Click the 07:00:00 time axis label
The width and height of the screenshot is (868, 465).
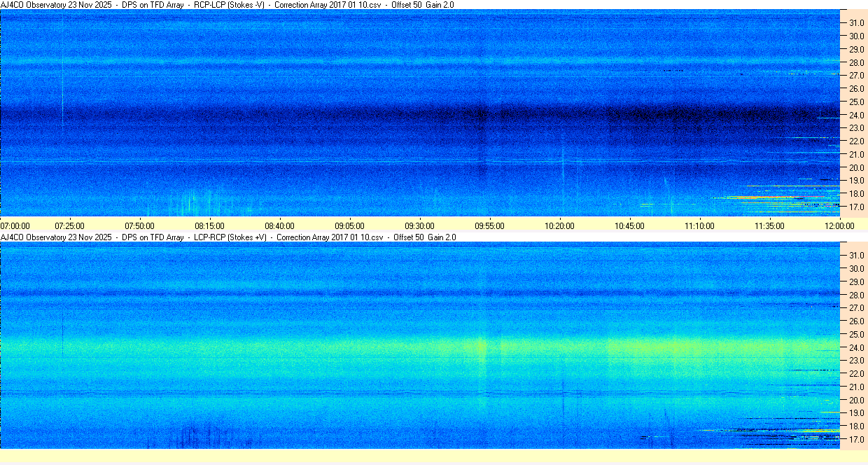pyautogui.click(x=15, y=225)
